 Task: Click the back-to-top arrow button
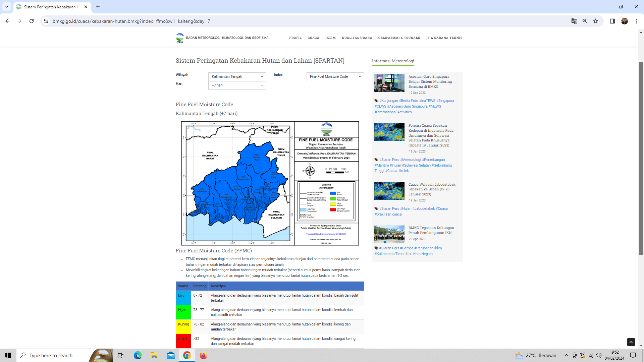(x=631, y=342)
